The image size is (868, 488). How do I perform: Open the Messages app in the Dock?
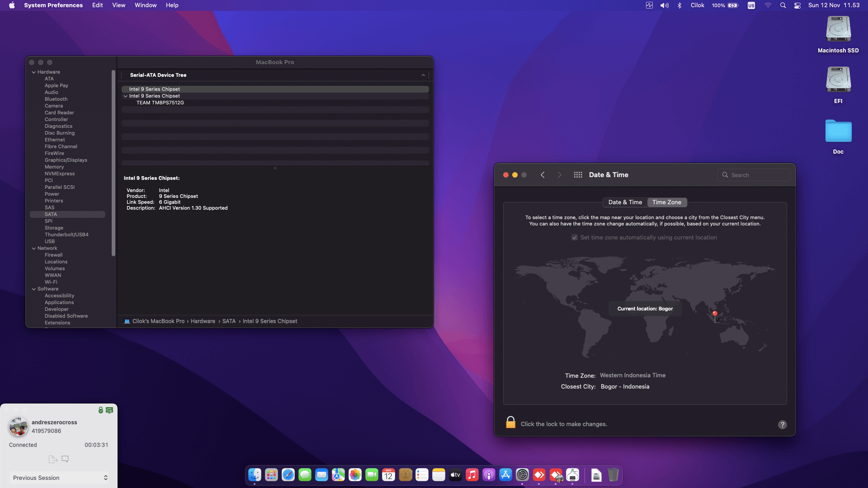[x=305, y=475]
